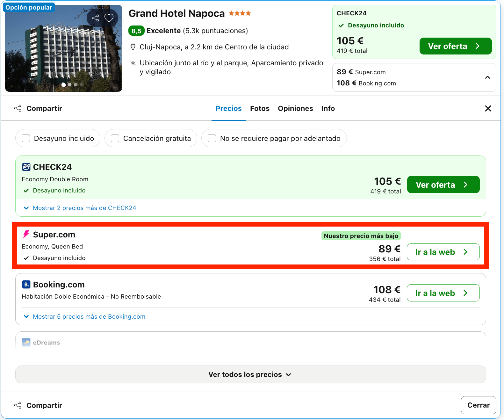The image size is (504, 420).
Task: Open the Precios tab
Action: pyautogui.click(x=229, y=108)
